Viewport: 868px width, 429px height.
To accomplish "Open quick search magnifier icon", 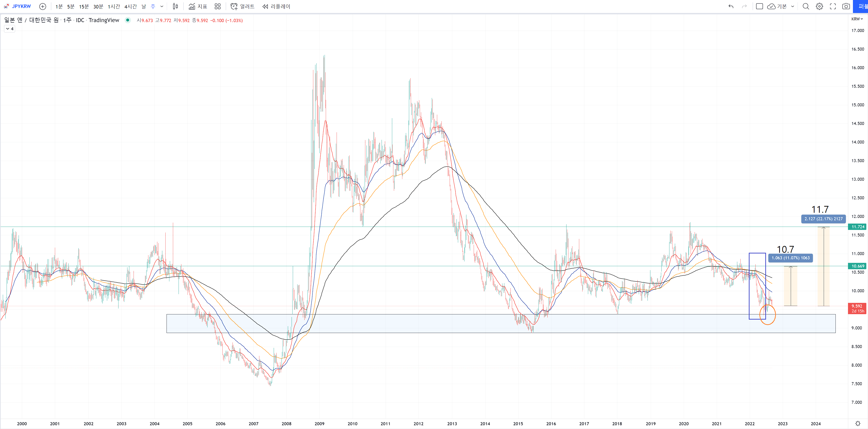I will click(806, 6).
